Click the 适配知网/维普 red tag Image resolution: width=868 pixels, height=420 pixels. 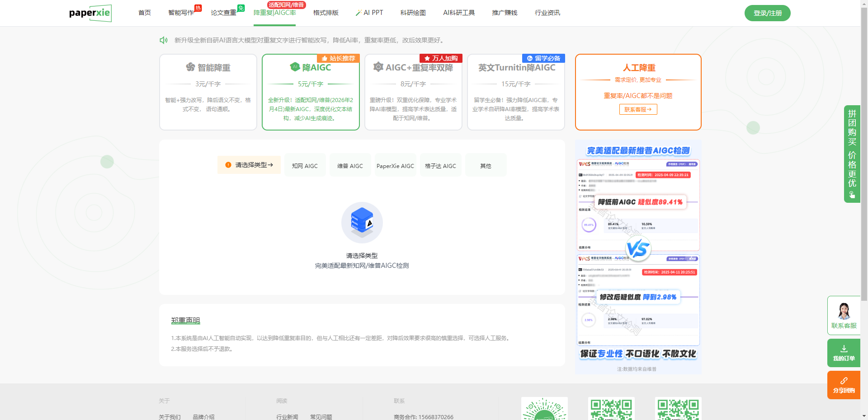[286, 5]
